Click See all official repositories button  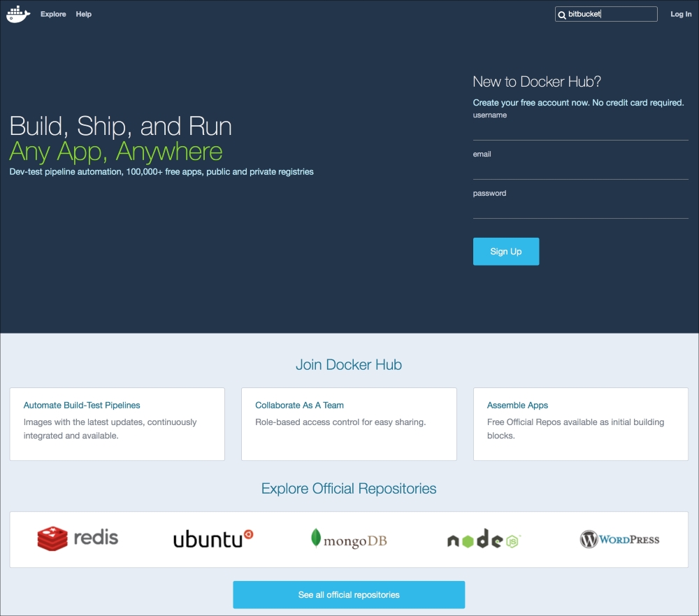[x=349, y=595]
